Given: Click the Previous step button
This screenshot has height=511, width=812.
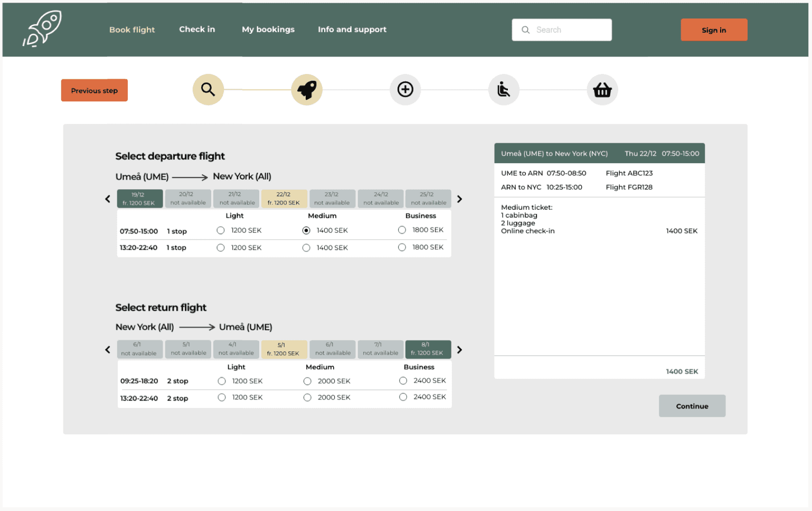Looking at the screenshot, I should (95, 90).
